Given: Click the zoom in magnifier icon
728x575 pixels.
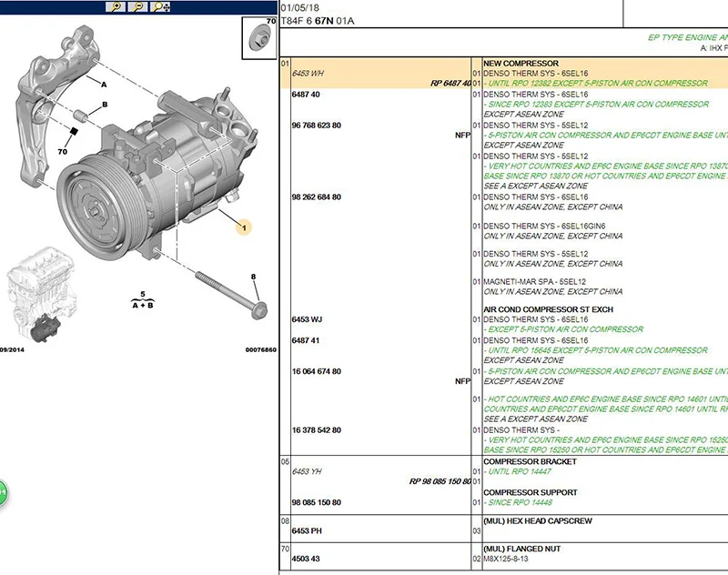Looking at the screenshot, I should click(x=116, y=6).
